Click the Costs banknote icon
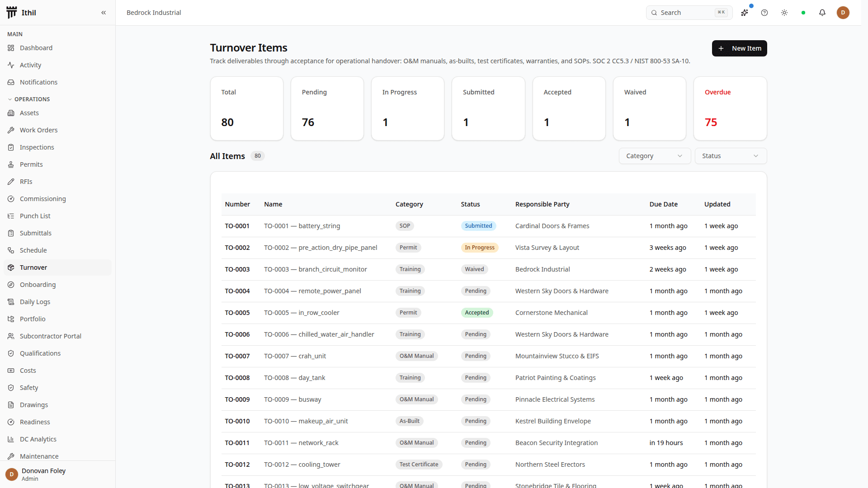 (11, 371)
